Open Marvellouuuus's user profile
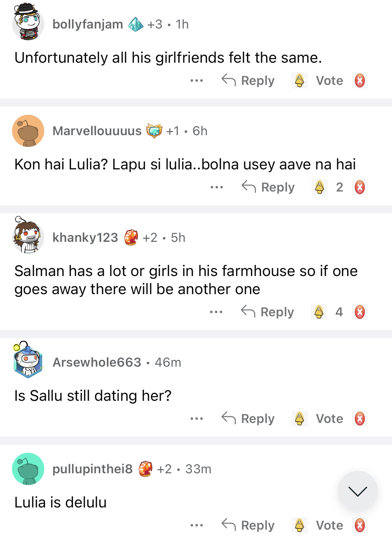 [97, 131]
